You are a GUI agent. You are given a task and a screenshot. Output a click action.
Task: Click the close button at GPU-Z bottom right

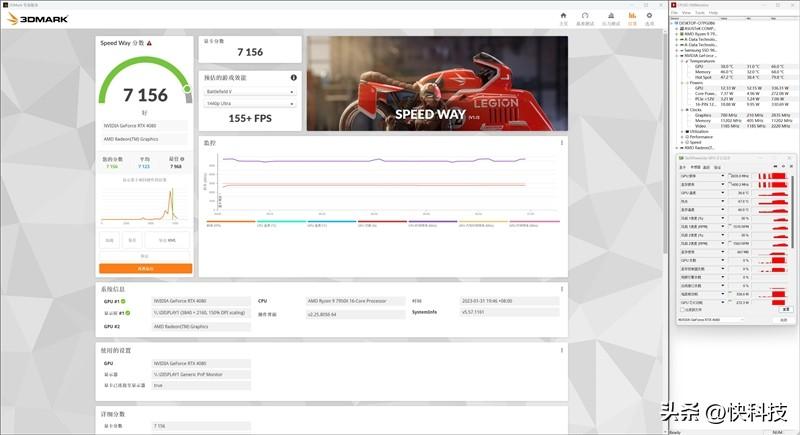pyautogui.click(x=784, y=320)
